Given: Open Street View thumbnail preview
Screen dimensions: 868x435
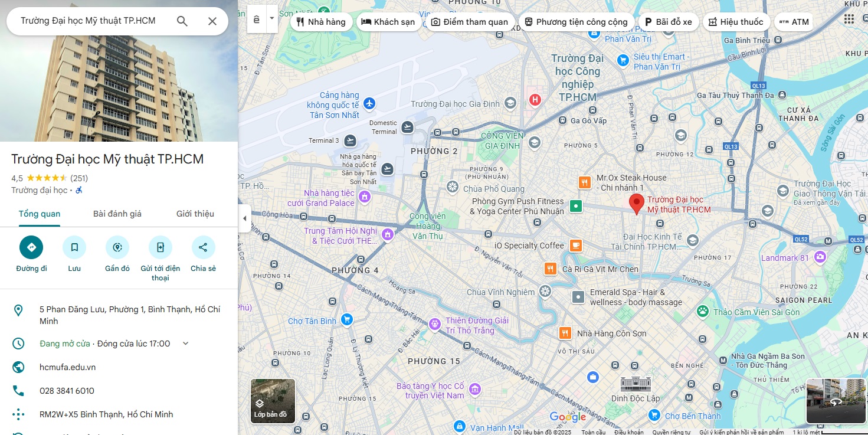Looking at the screenshot, I should point(836,401).
